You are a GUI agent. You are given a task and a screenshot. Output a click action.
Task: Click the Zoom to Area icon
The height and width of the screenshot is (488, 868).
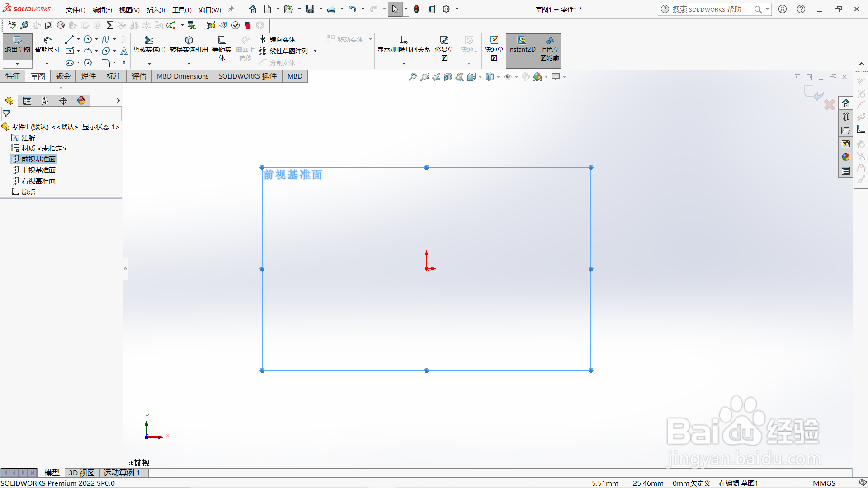click(424, 77)
